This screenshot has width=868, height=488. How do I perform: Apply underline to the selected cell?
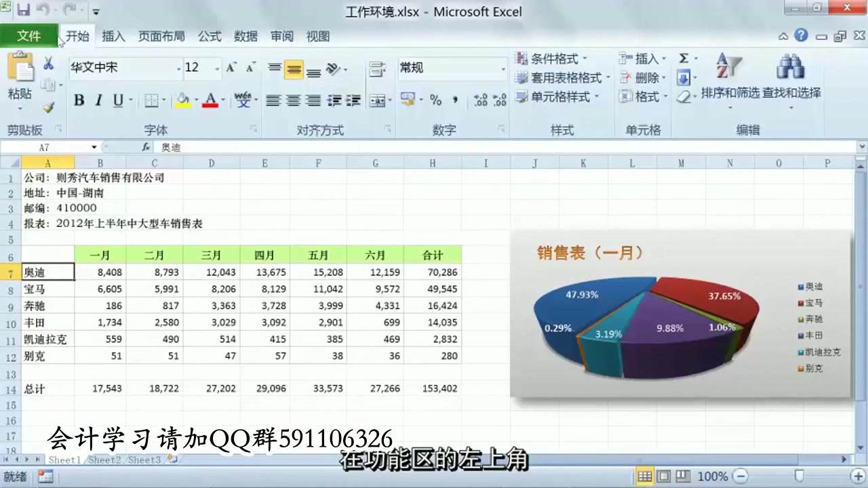pyautogui.click(x=115, y=100)
